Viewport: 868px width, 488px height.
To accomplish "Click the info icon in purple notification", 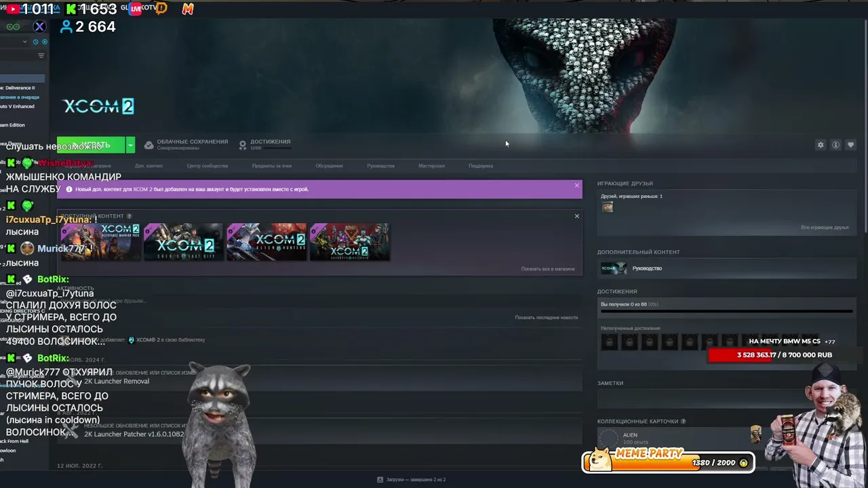I will 69,189.
